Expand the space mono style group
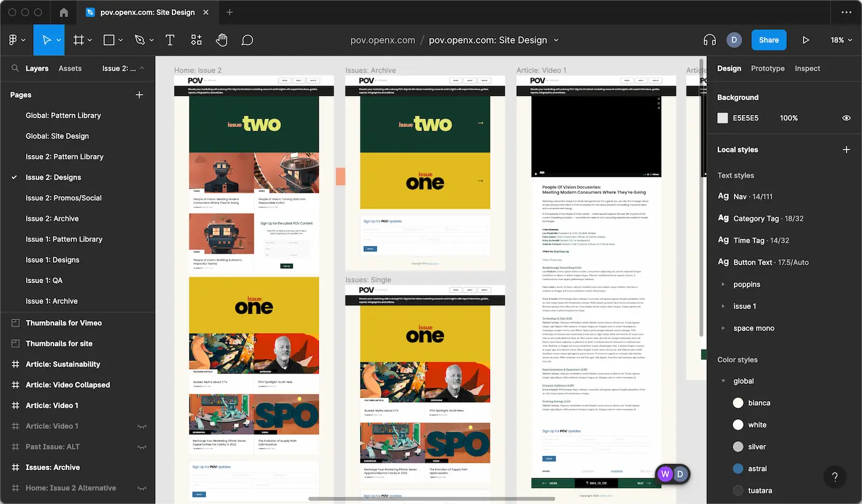862x504 pixels. click(x=723, y=329)
